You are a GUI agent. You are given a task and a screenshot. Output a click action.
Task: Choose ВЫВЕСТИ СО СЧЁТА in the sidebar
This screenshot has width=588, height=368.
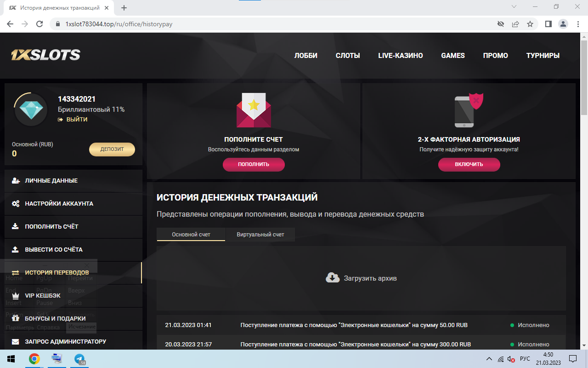pos(73,250)
